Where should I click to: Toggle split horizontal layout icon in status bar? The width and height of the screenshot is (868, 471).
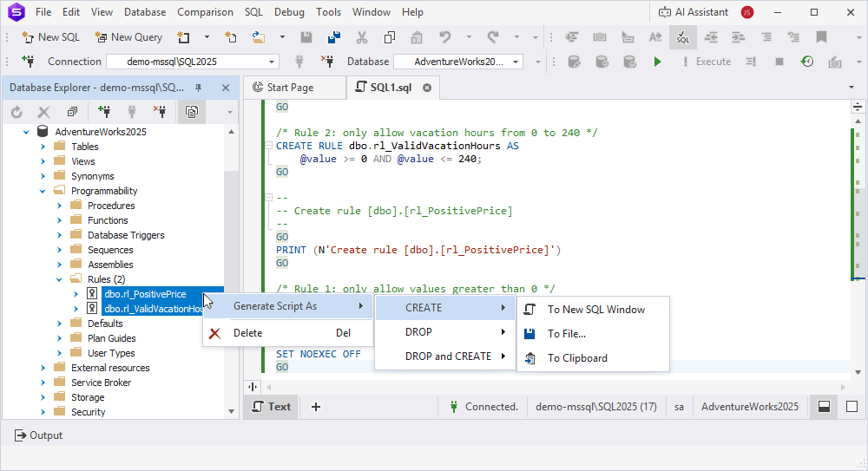pyautogui.click(x=825, y=407)
